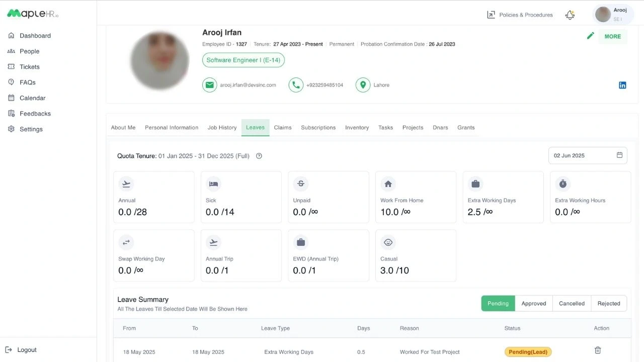Click the Logout label
This screenshot has height=362, width=644.
[27, 350]
